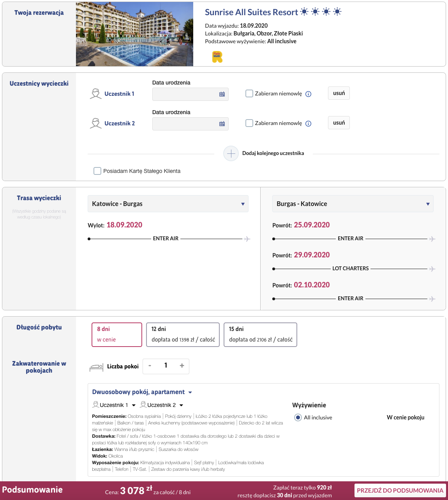Remove Uczestnik 2 with usuń button
This screenshot has width=448, height=500.
pyautogui.click(x=339, y=123)
